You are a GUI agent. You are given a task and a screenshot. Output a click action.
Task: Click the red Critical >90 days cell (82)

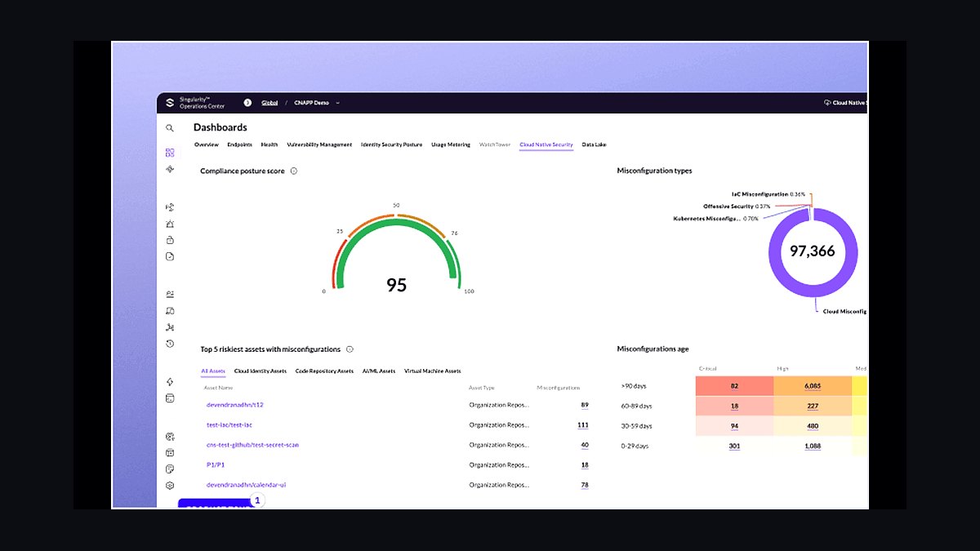pyautogui.click(x=734, y=385)
